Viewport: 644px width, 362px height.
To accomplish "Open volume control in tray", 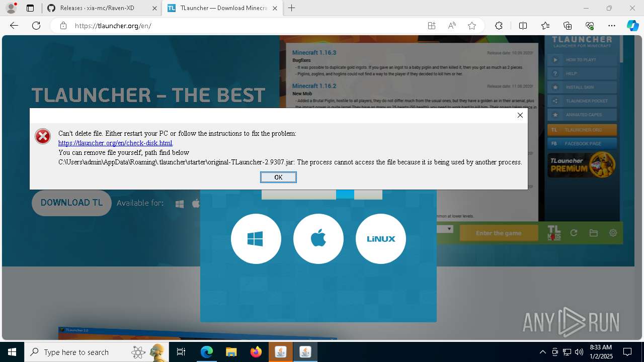I will coord(579,352).
